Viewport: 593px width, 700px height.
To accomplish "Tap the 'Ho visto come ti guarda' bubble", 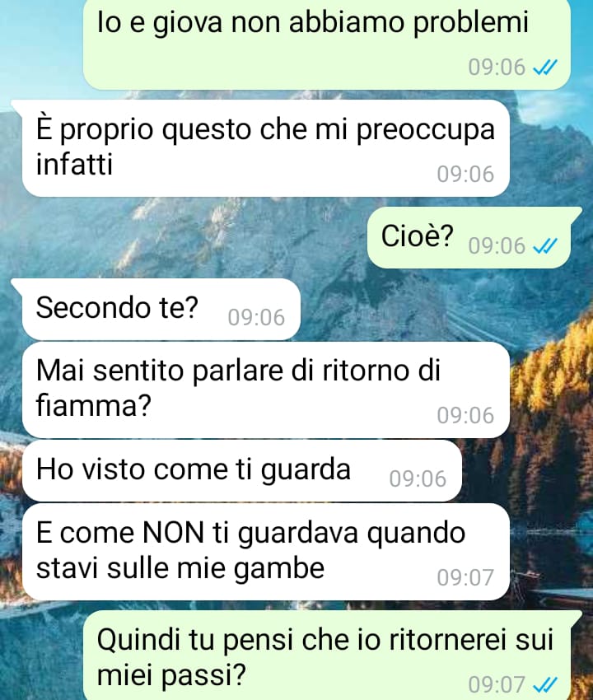I will coord(241,470).
